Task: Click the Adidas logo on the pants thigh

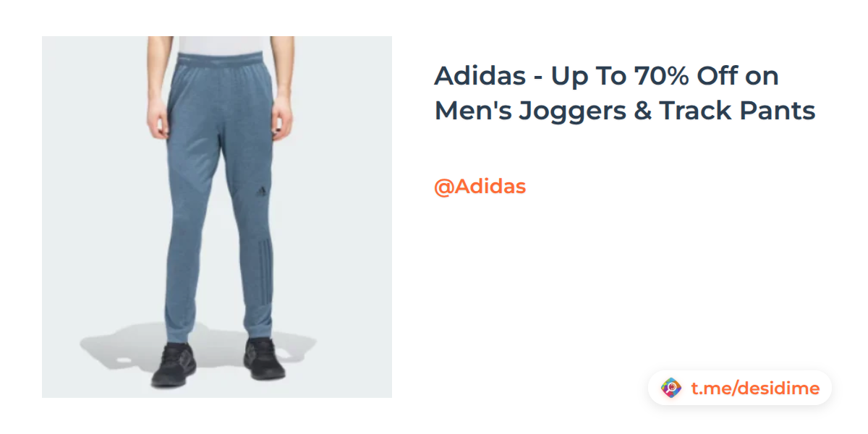Action: click(x=260, y=191)
